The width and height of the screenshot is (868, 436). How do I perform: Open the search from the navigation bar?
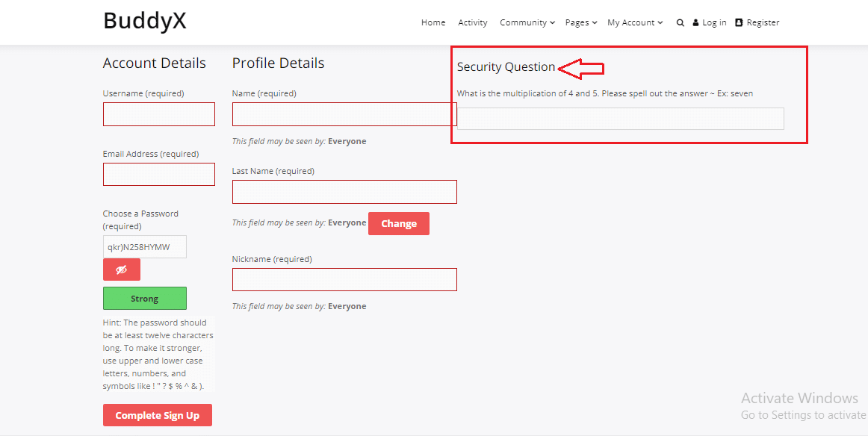coord(680,22)
